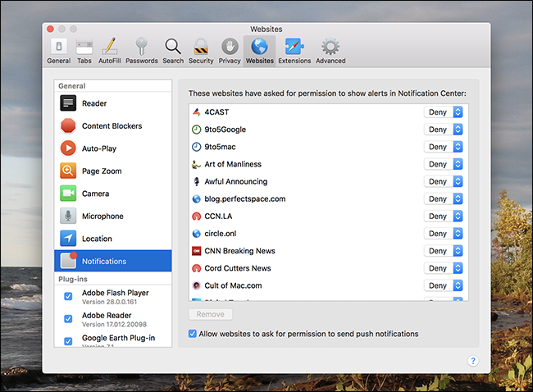Open the Advanced gear icon
Image resolution: width=533 pixels, height=392 pixels.
coord(330,47)
